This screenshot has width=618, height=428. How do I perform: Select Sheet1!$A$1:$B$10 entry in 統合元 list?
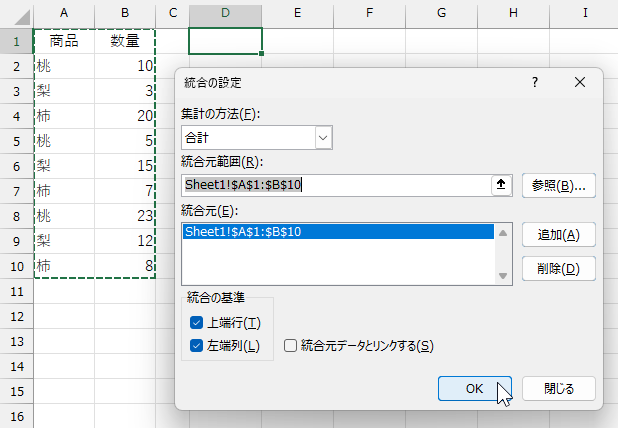[338, 232]
